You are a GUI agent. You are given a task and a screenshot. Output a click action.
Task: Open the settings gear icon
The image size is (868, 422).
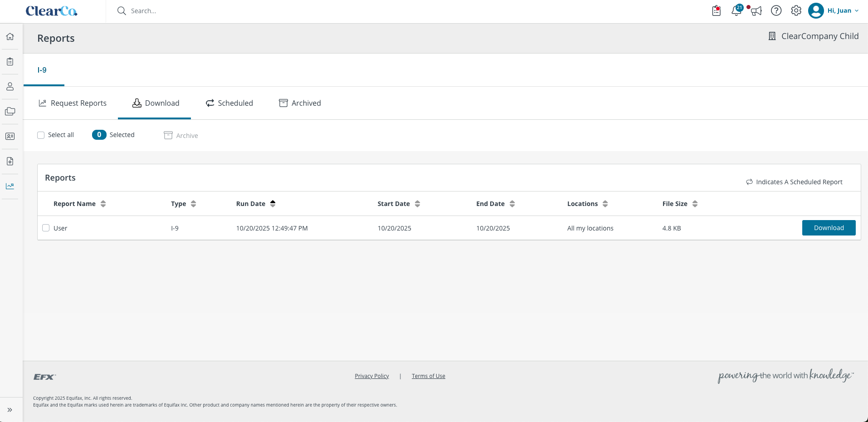pos(796,10)
